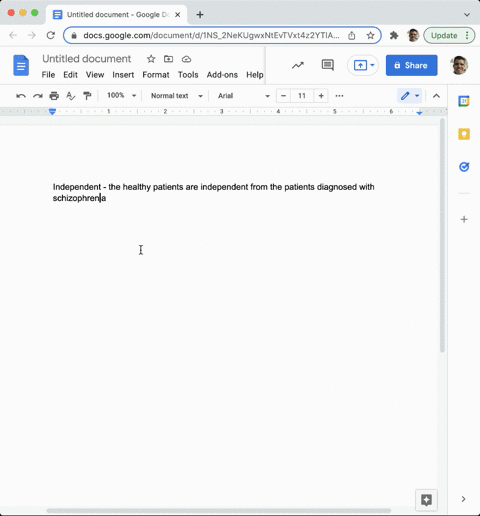
Task: Collapse the menus with the up chevron
Action: click(x=436, y=96)
